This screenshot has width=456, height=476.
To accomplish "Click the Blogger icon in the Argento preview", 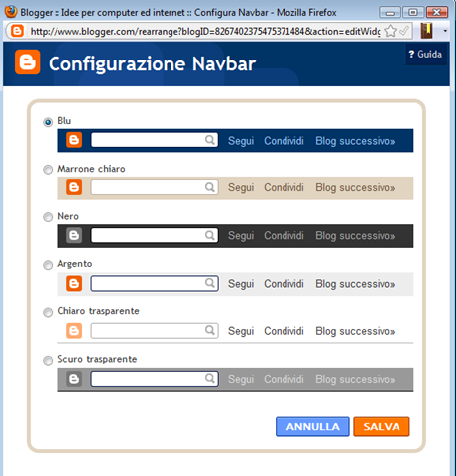I will click(x=74, y=284).
